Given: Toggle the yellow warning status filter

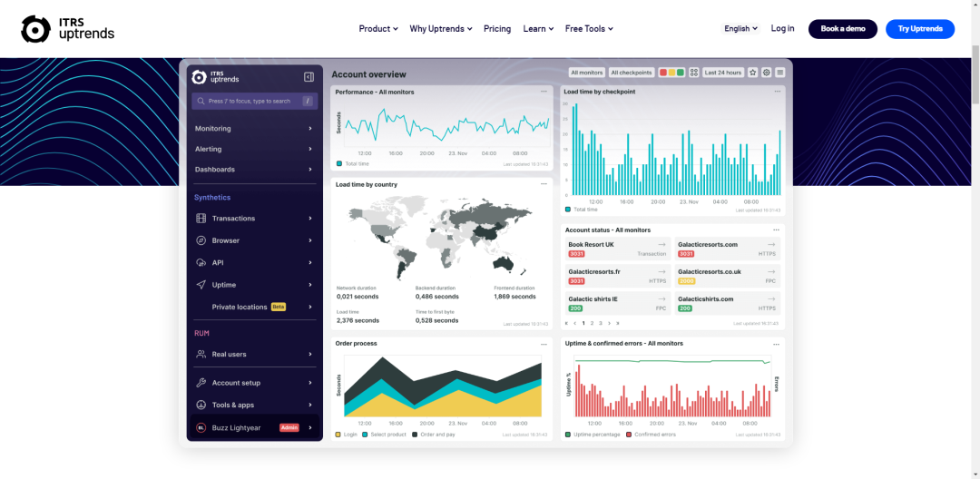Looking at the screenshot, I should click(x=671, y=73).
